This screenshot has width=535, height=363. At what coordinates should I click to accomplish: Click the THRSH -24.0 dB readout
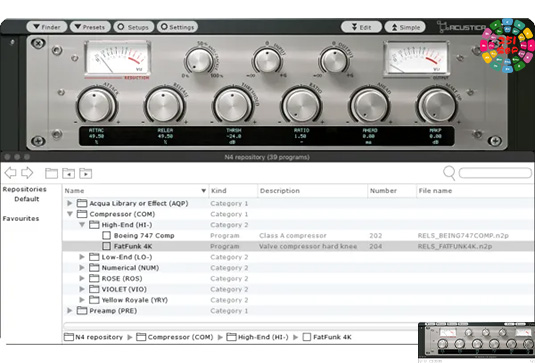pyautogui.click(x=233, y=136)
